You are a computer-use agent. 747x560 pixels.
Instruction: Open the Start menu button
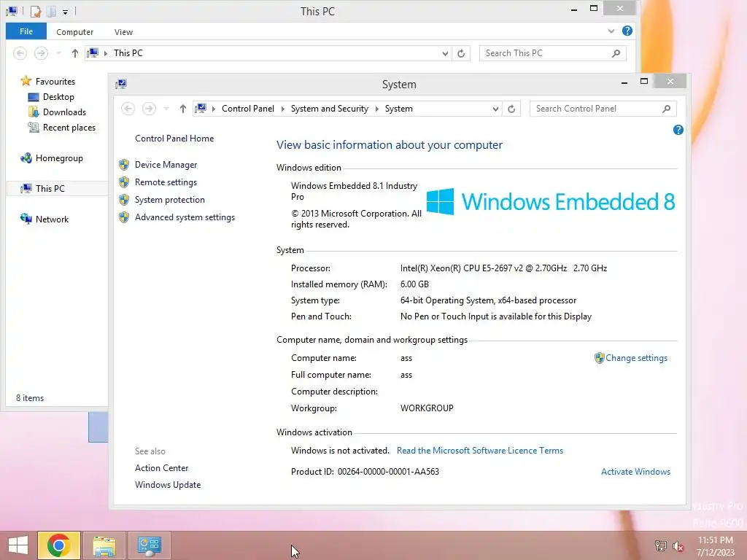[x=18, y=545]
